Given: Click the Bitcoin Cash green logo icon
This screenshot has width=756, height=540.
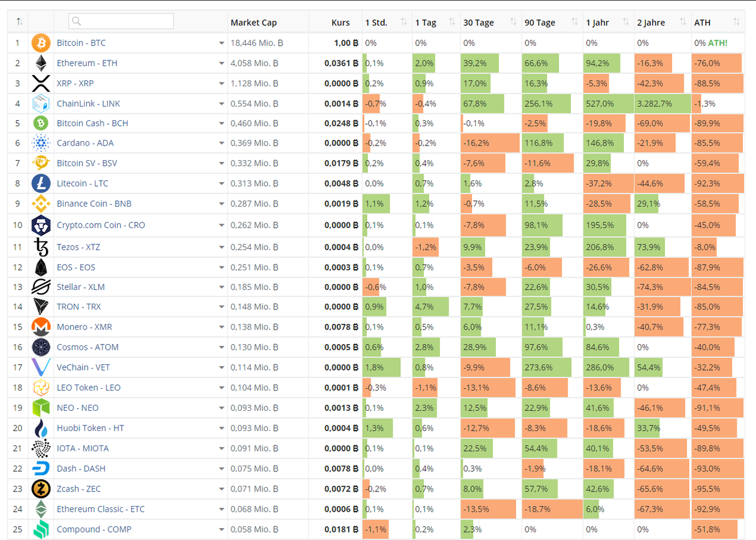Looking at the screenshot, I should point(41,123).
